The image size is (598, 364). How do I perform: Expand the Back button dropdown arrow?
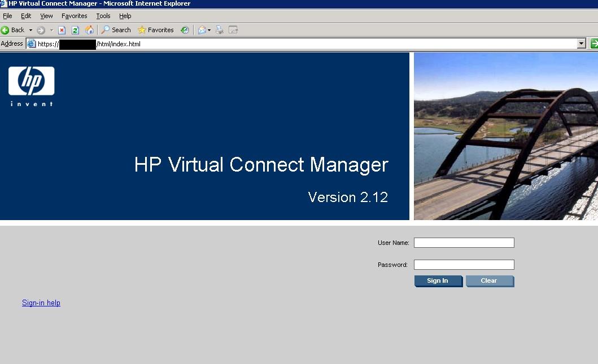[30, 30]
